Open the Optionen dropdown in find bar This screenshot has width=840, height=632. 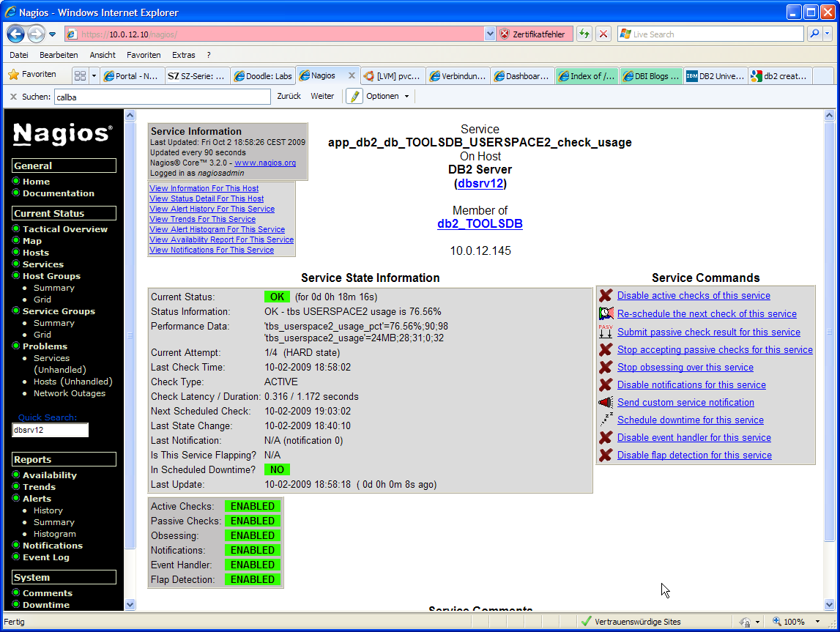click(x=387, y=97)
